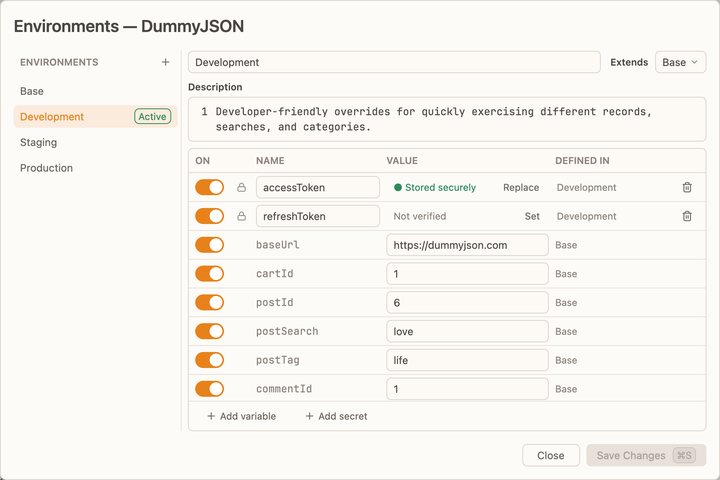This screenshot has width=720, height=480.
Task: Switch off the postTag variable
Action: (x=209, y=360)
